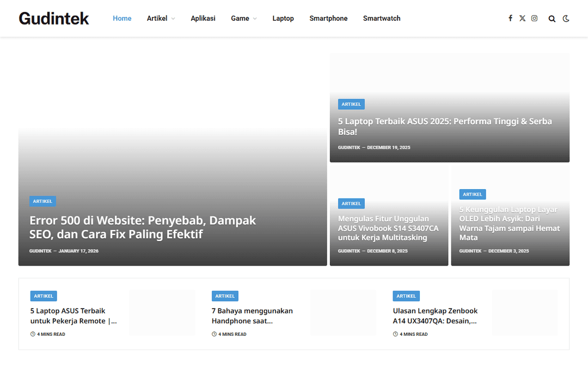The height and width of the screenshot is (368, 588).
Task: Expand the Artikel menu chevron
Action: [x=173, y=19]
